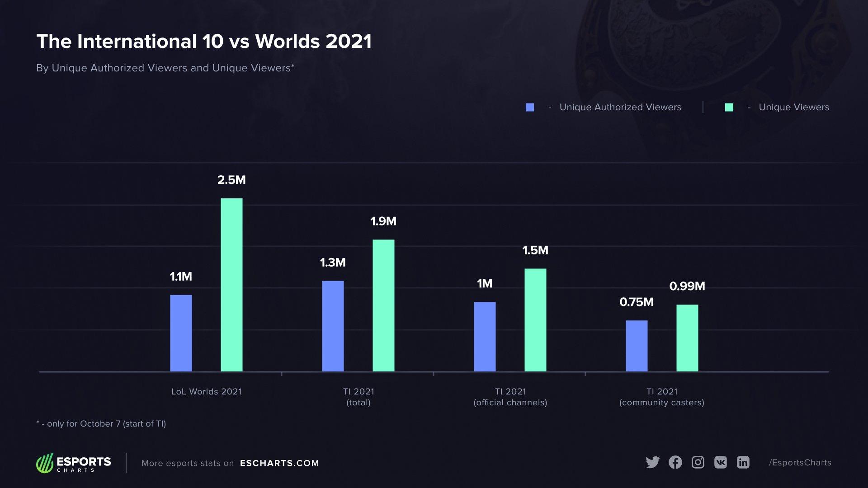The width and height of the screenshot is (868, 488).
Task: Open the ESCHARTS.COM link
Action: point(279,463)
